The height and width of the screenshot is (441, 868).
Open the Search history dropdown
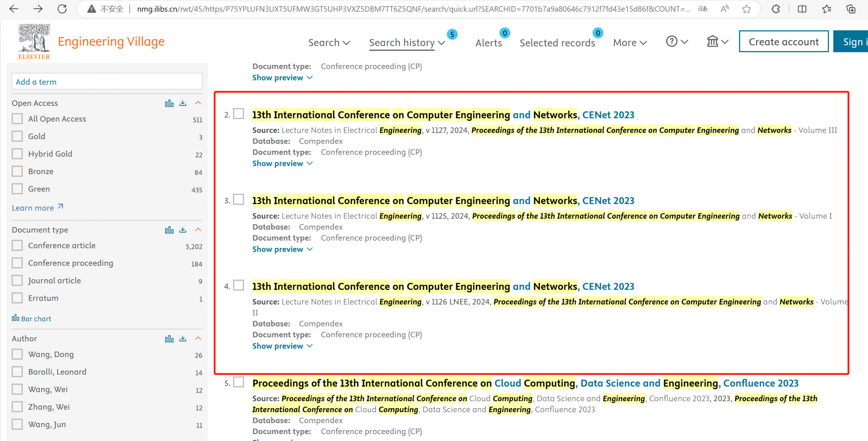point(407,42)
